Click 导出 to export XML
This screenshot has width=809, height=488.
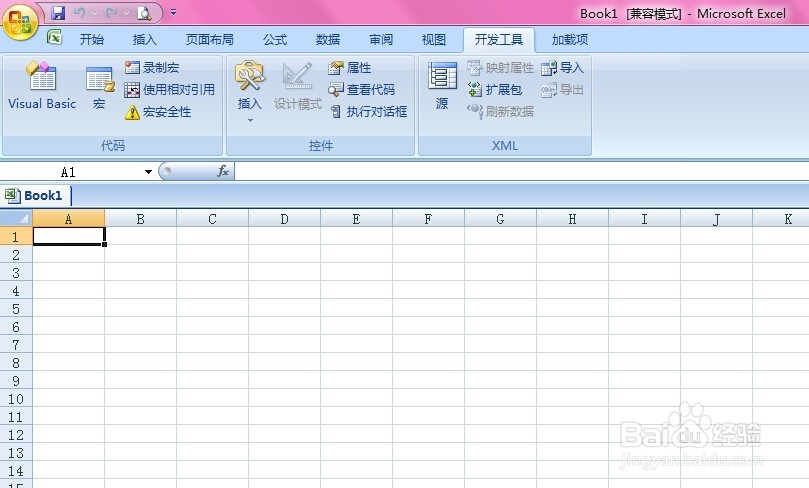(x=562, y=90)
